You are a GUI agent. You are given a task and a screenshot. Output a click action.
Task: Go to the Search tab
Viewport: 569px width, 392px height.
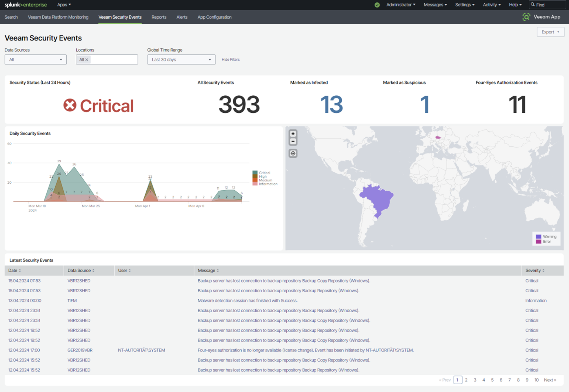[11, 17]
